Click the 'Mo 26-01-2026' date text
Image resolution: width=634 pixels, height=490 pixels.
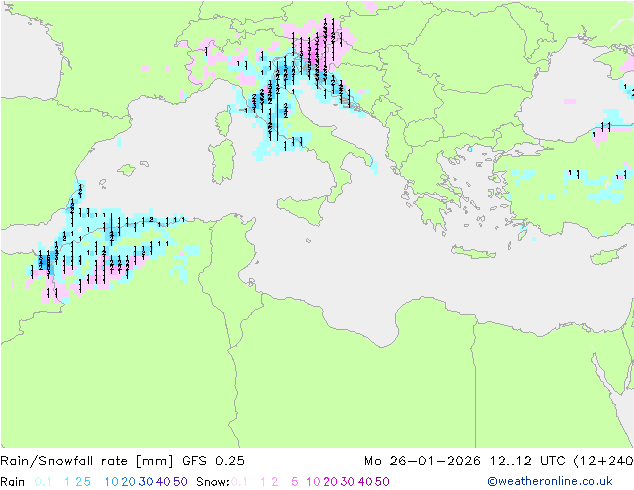(x=422, y=461)
